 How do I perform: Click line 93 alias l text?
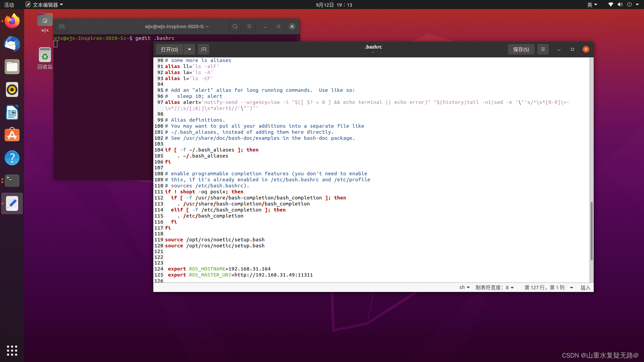(189, 78)
